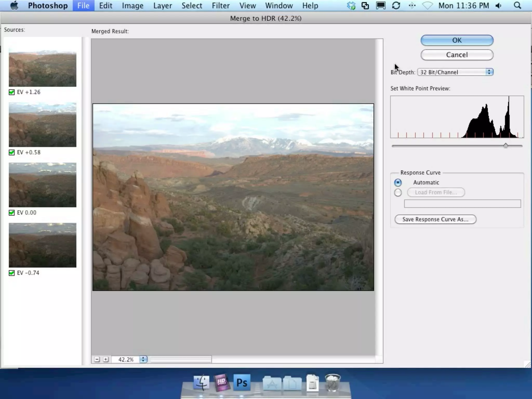The image size is (532, 399).
Task: Uncheck the EV -0.74 source image
Action: pyautogui.click(x=12, y=273)
